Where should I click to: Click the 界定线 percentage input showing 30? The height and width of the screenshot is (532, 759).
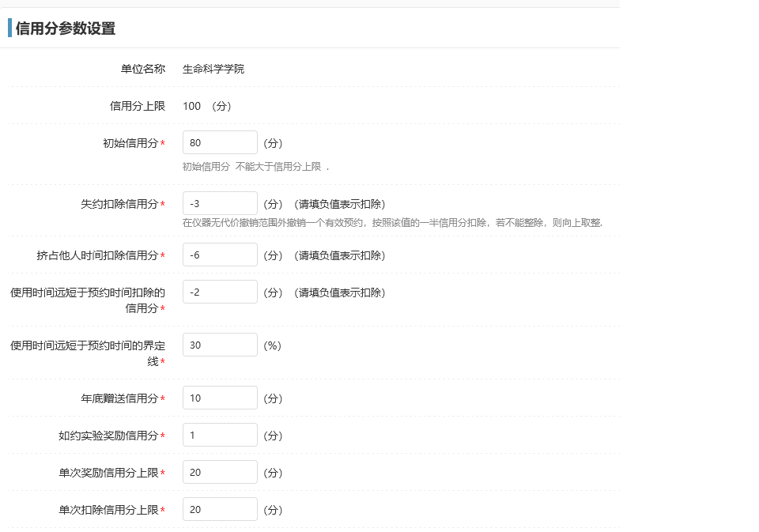coord(219,344)
